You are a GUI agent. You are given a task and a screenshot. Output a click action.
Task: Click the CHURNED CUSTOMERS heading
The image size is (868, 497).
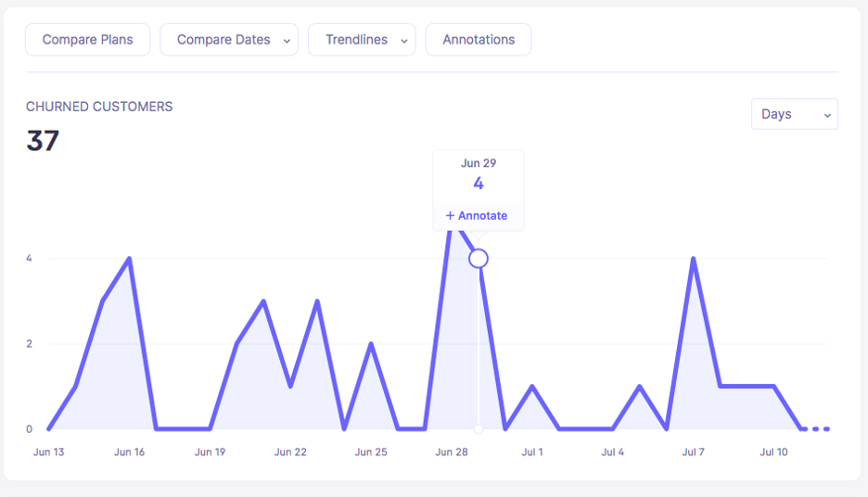pyautogui.click(x=99, y=107)
